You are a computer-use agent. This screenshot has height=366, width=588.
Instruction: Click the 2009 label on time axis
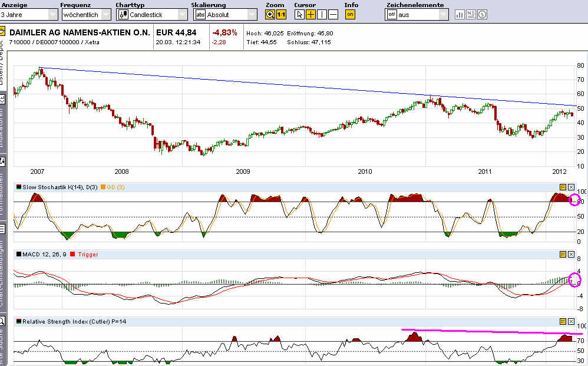click(243, 172)
